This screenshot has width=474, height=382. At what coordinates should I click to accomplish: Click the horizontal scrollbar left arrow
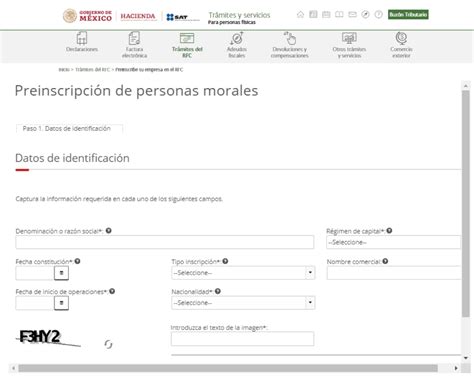[x=13, y=368]
